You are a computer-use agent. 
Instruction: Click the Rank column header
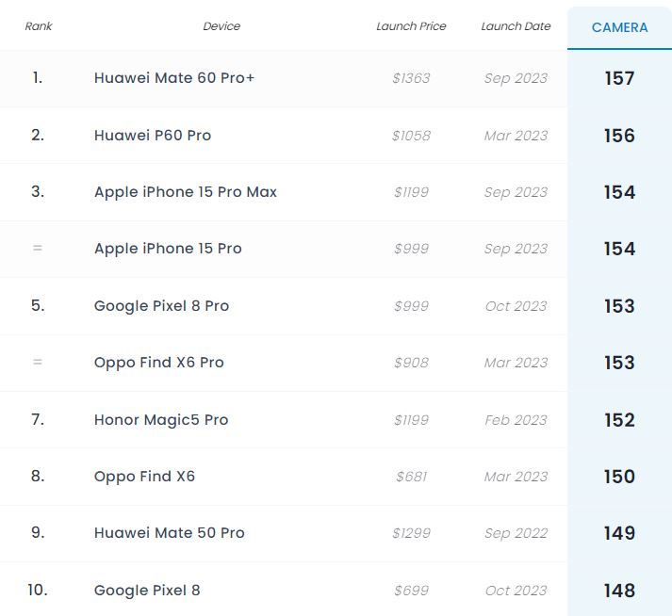(39, 26)
